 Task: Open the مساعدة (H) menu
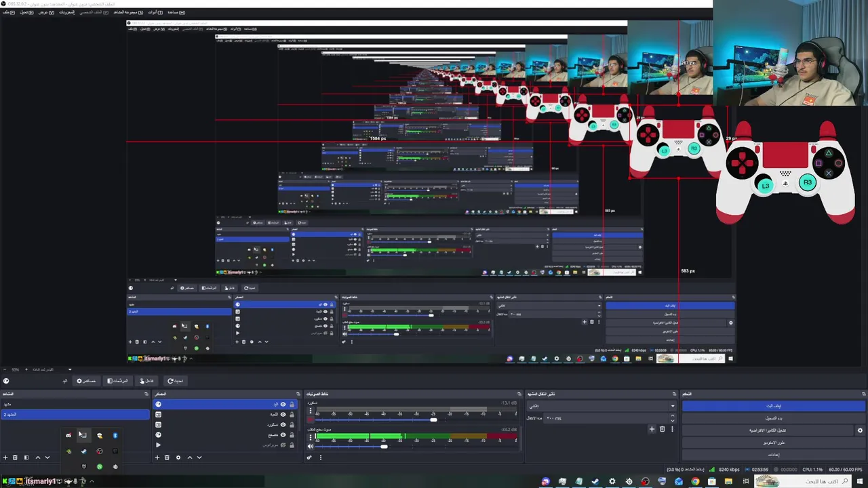[x=176, y=12]
